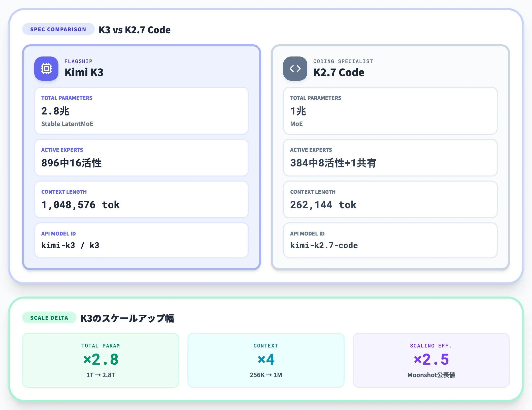Click the Kimi K3 chip icon
The width and height of the screenshot is (532, 410).
46,69
